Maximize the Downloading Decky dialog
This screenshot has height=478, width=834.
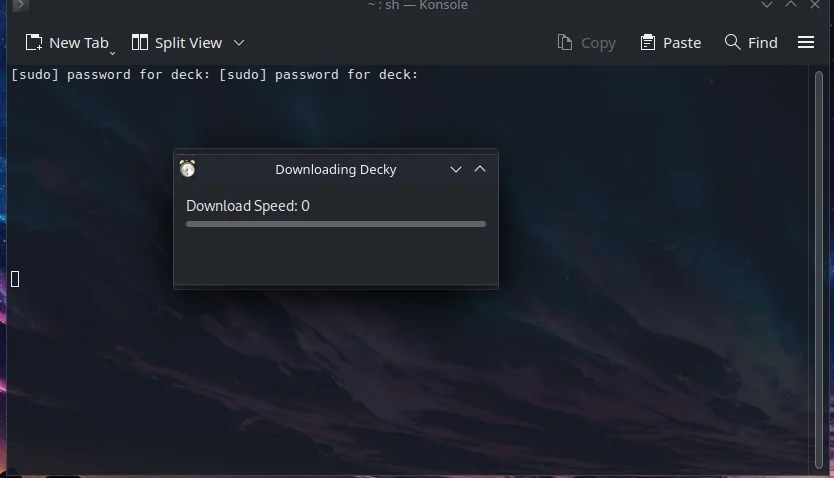click(480, 169)
